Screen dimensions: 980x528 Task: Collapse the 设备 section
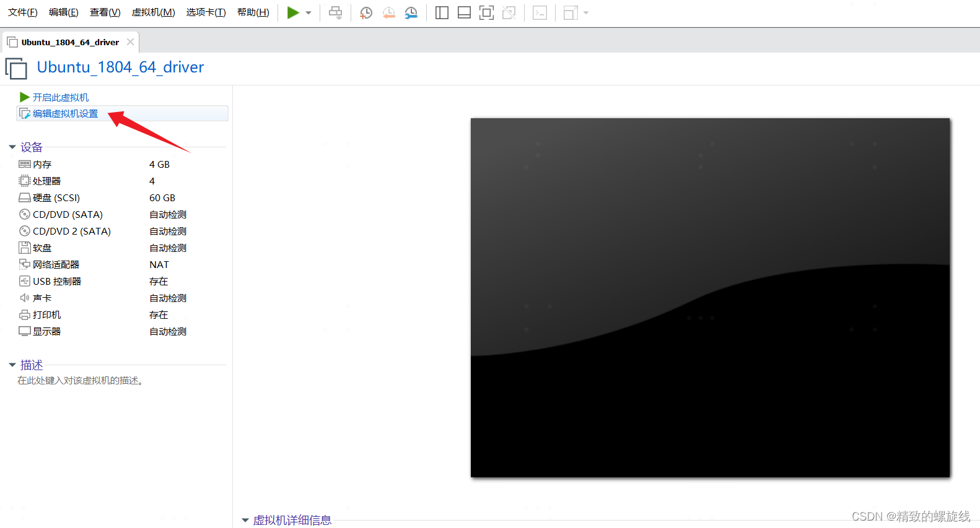coord(12,147)
